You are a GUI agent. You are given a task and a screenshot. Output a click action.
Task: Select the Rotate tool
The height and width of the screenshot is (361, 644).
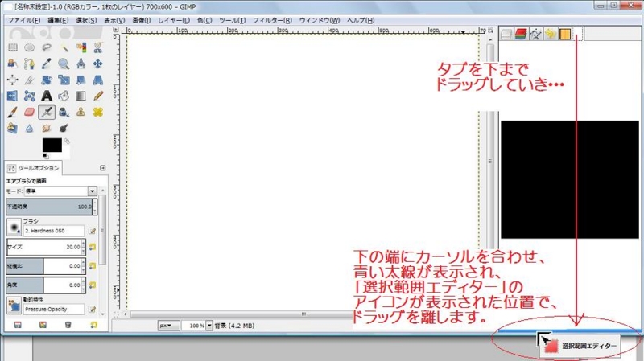(x=47, y=80)
